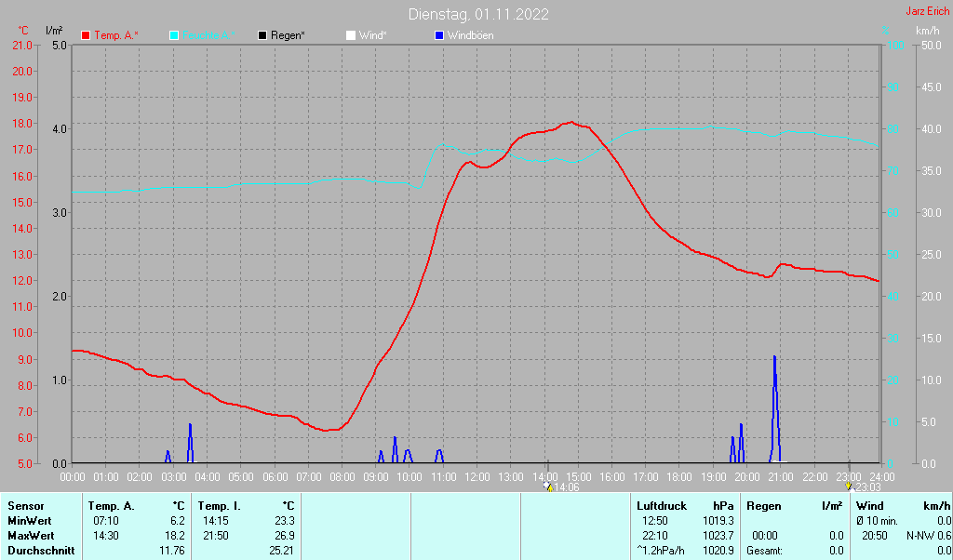Click the tallest wind gust peak near 21:00
Image resolution: width=953 pixels, height=560 pixels.
point(774,409)
